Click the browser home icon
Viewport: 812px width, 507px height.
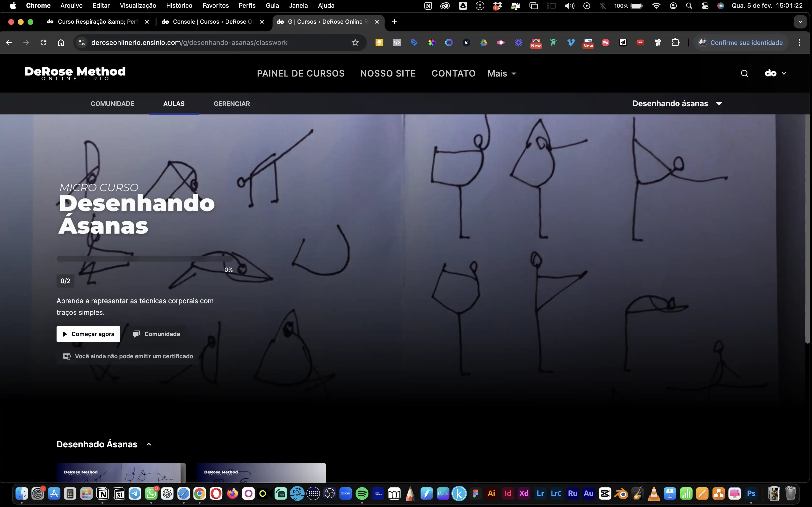(x=61, y=42)
